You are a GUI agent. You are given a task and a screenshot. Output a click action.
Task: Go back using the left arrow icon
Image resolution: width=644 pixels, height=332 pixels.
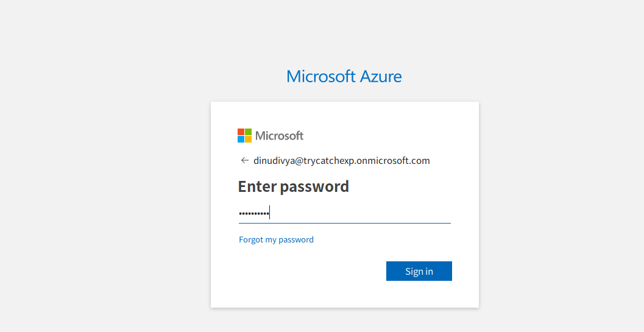pos(245,160)
